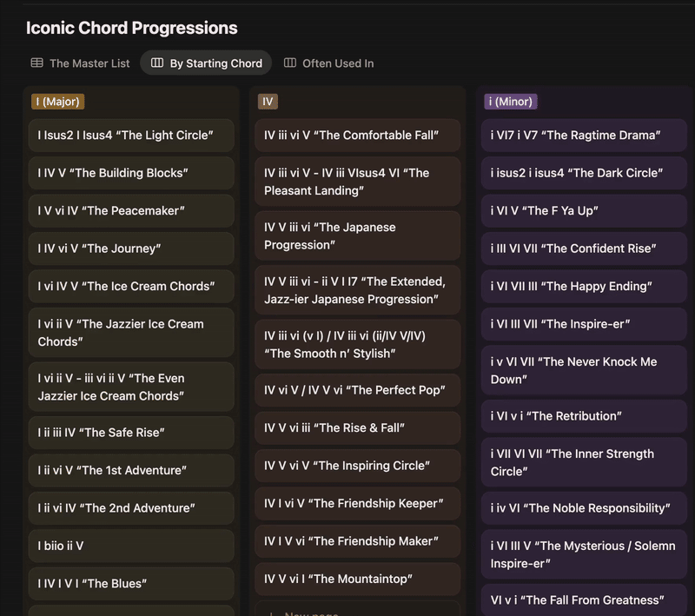Open "The Ice Cream Chords" card
This screenshot has height=616, width=695.
[131, 287]
